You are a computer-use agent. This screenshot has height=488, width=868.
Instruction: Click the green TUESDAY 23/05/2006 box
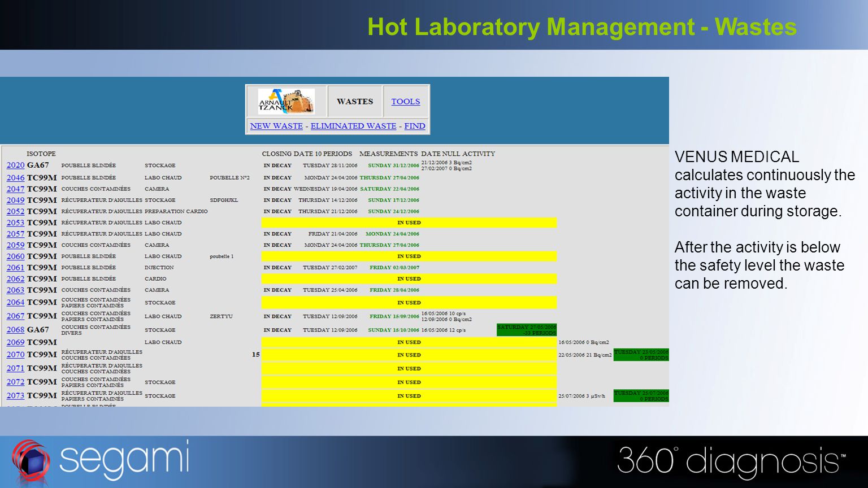click(641, 355)
